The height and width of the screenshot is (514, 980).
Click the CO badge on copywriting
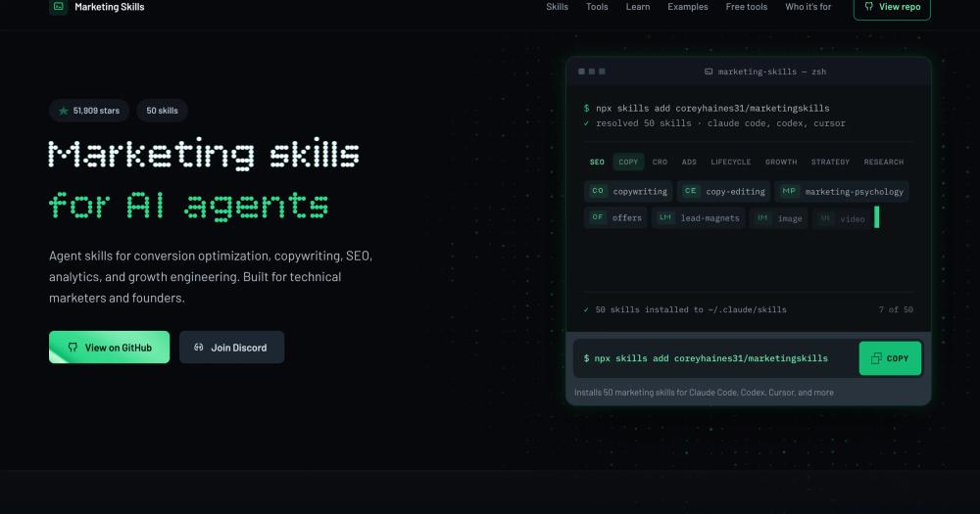598,191
